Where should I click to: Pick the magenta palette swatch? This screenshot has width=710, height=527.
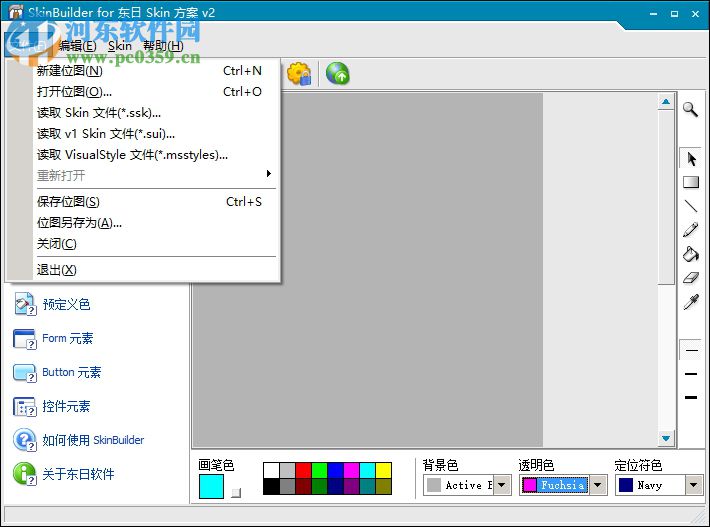(x=351, y=470)
